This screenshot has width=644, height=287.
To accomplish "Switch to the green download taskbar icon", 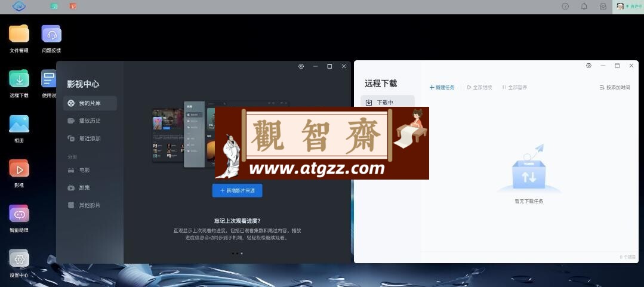I will click(54, 6).
